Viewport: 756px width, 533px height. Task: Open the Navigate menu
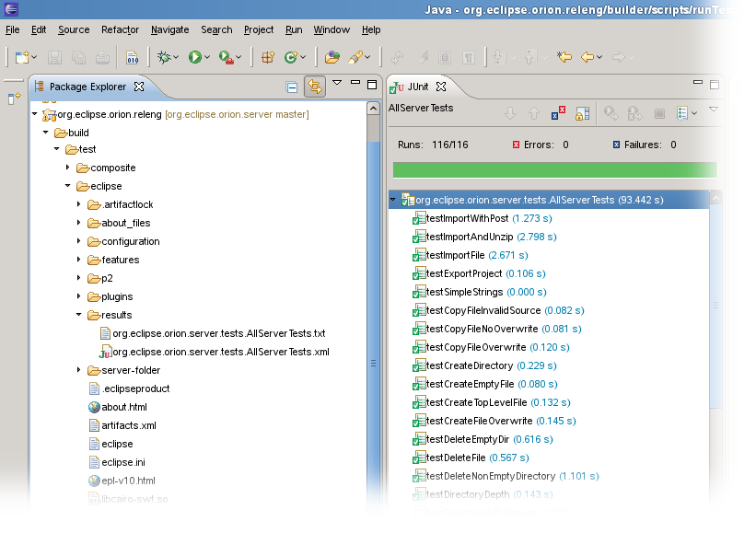click(169, 29)
